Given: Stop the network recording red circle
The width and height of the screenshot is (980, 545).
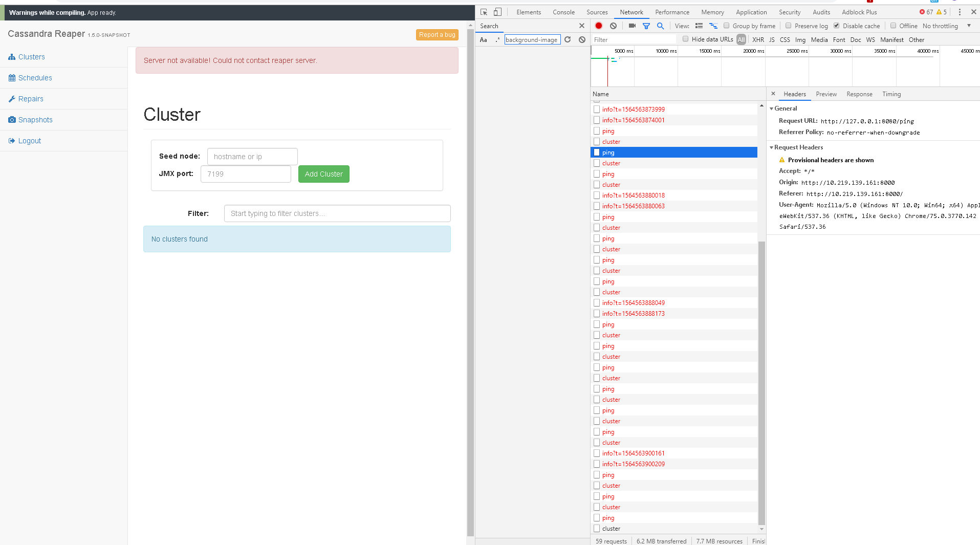Looking at the screenshot, I should pos(599,25).
